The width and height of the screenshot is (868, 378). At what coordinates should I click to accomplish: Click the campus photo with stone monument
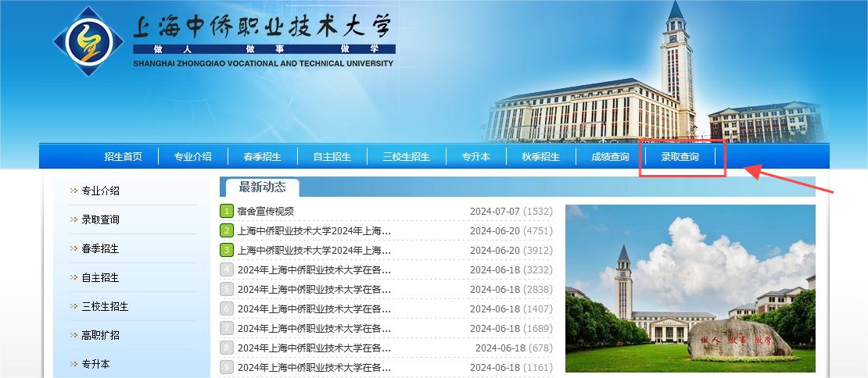click(690, 288)
